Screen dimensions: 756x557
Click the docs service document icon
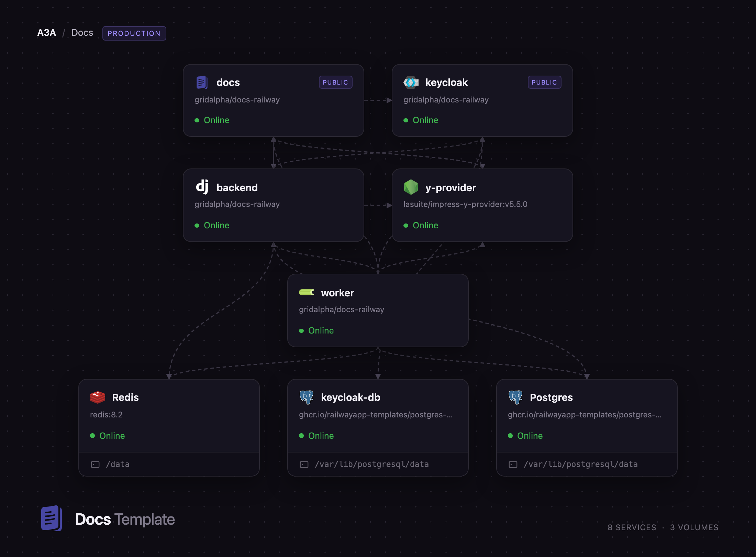click(x=202, y=83)
